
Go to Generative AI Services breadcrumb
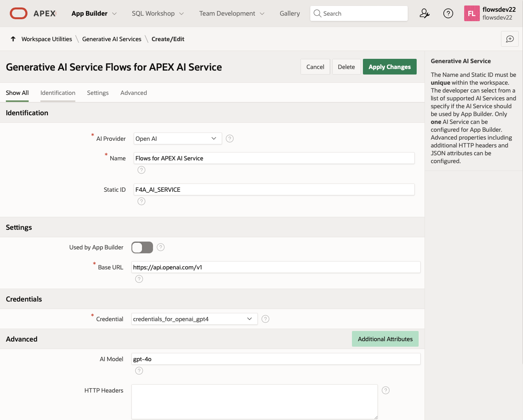[112, 39]
